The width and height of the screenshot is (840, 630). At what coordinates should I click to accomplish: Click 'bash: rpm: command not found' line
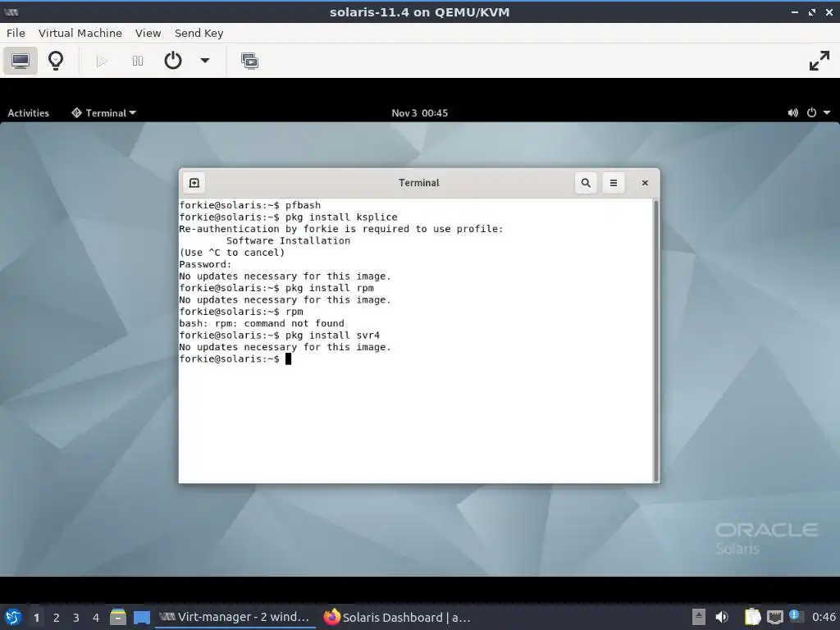pos(262,323)
